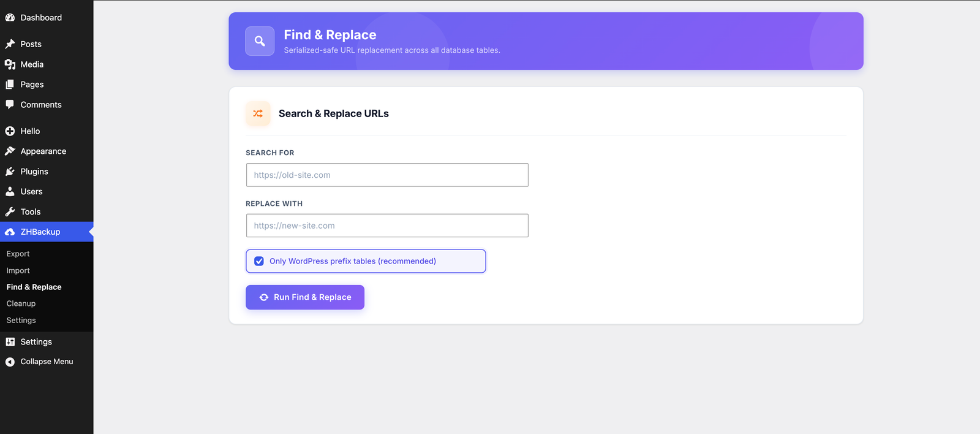Click the magnifier icon in the header banner

pos(260,41)
